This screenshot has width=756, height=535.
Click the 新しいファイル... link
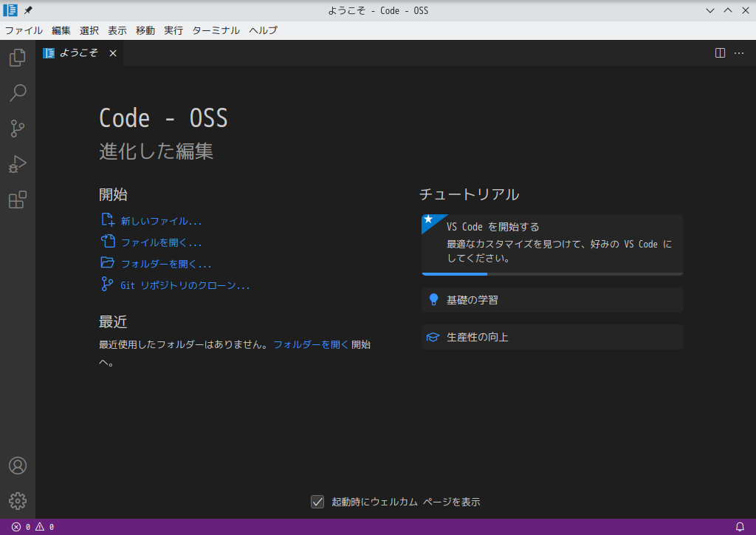tap(161, 221)
